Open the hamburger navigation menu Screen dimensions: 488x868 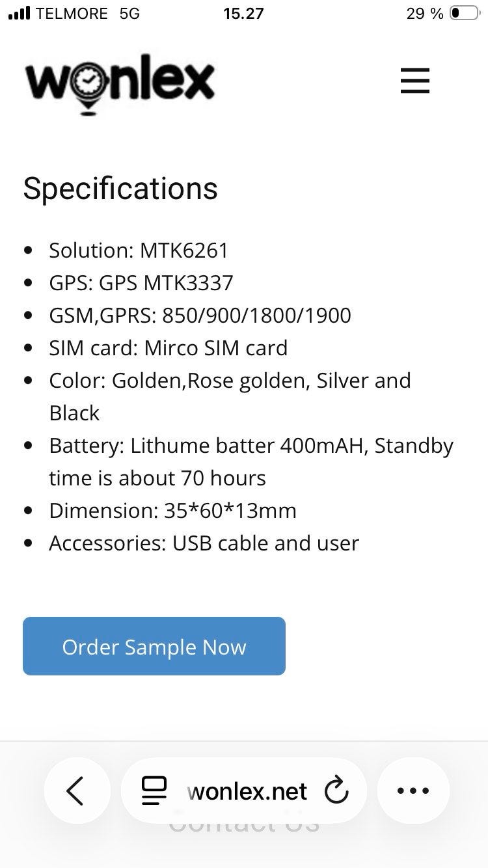click(414, 81)
